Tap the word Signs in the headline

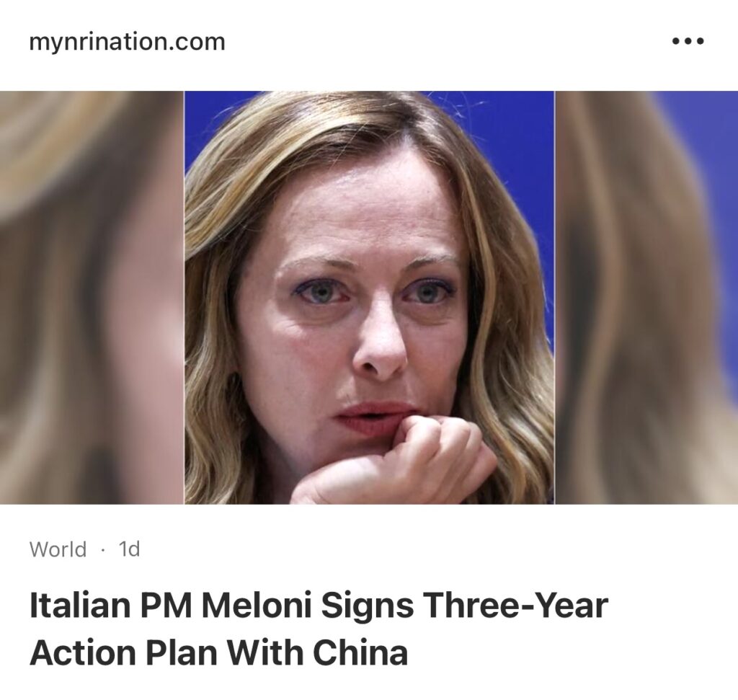368,606
